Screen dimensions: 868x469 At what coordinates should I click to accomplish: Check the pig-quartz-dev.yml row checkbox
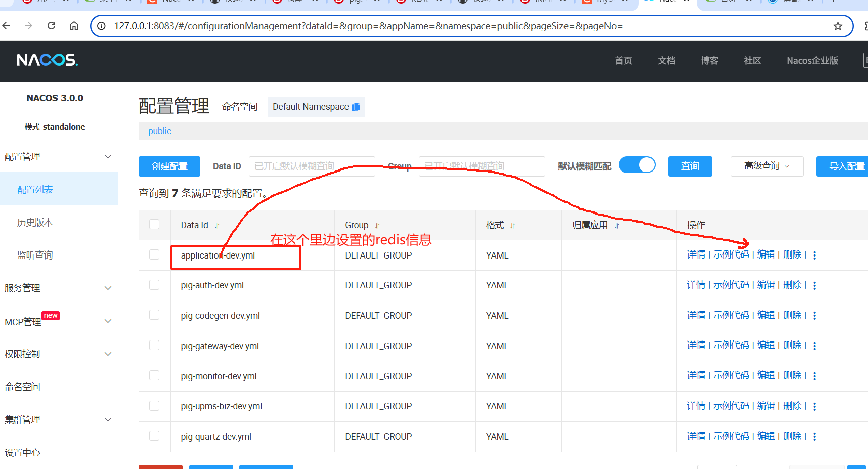pyautogui.click(x=154, y=436)
